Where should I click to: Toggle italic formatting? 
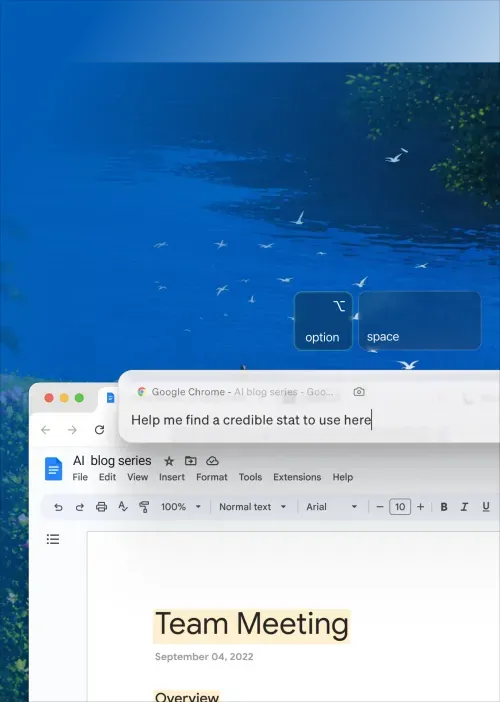(x=465, y=507)
